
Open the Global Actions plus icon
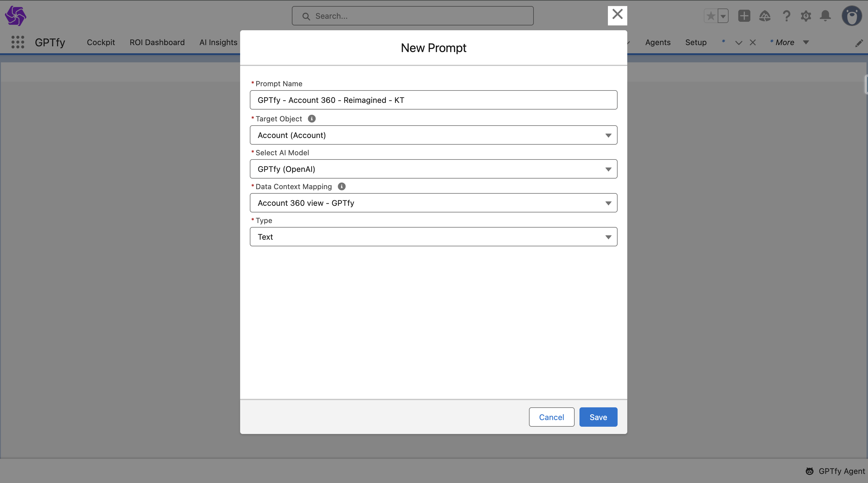click(744, 16)
